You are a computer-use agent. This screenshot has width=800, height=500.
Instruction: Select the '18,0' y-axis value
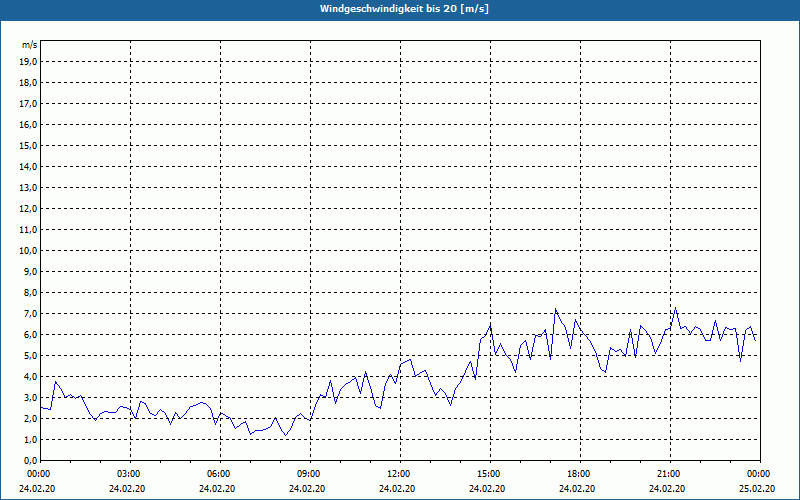coord(29,83)
